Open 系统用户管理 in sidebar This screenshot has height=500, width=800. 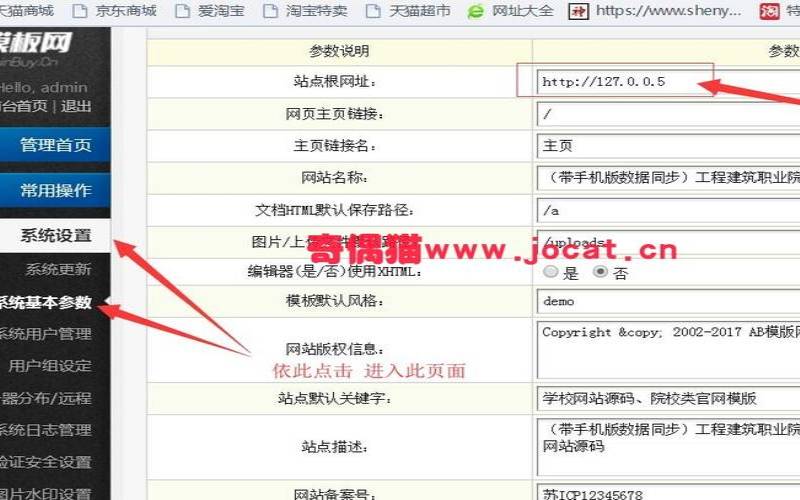point(45,334)
